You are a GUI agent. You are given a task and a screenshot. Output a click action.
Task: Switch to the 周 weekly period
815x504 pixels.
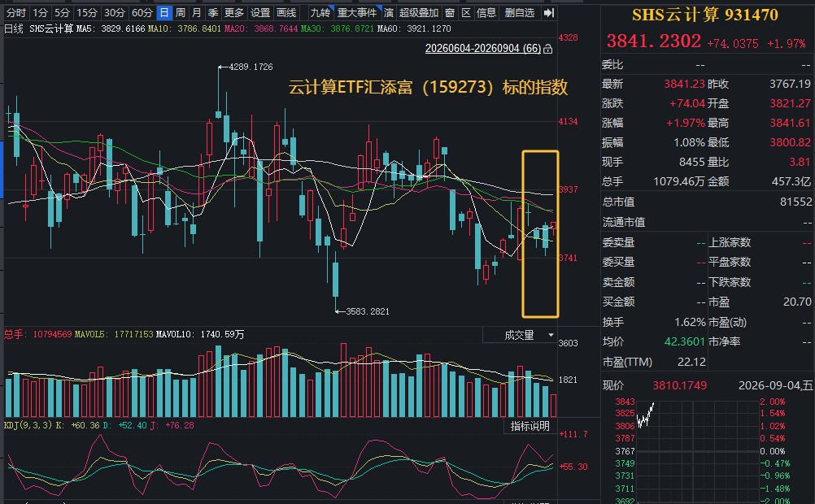181,12
